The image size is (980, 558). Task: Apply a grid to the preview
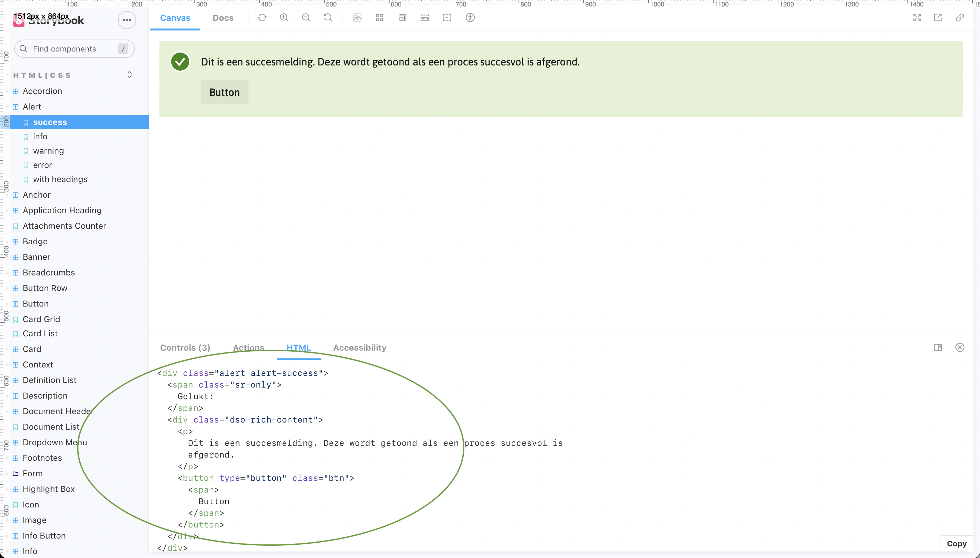tap(379, 17)
